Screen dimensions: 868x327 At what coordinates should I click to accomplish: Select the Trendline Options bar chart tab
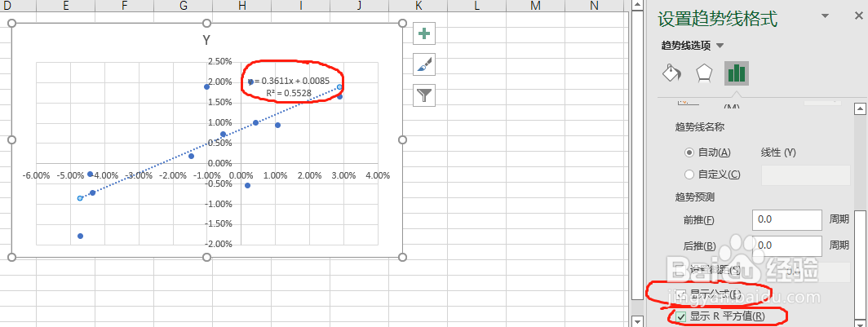[737, 73]
